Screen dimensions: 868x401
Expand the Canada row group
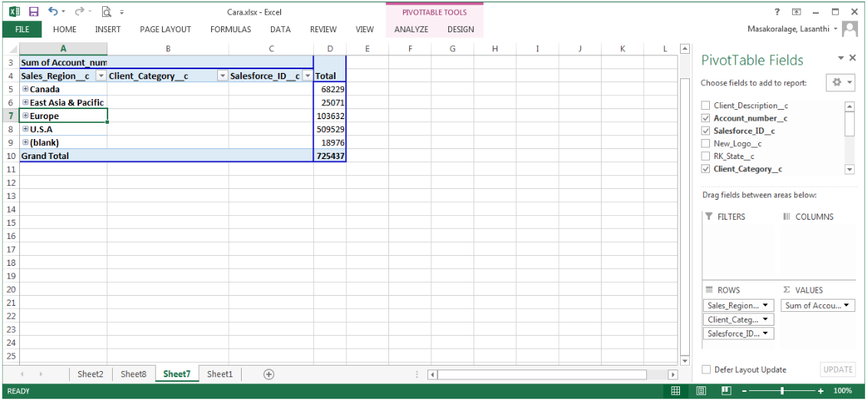click(x=25, y=89)
